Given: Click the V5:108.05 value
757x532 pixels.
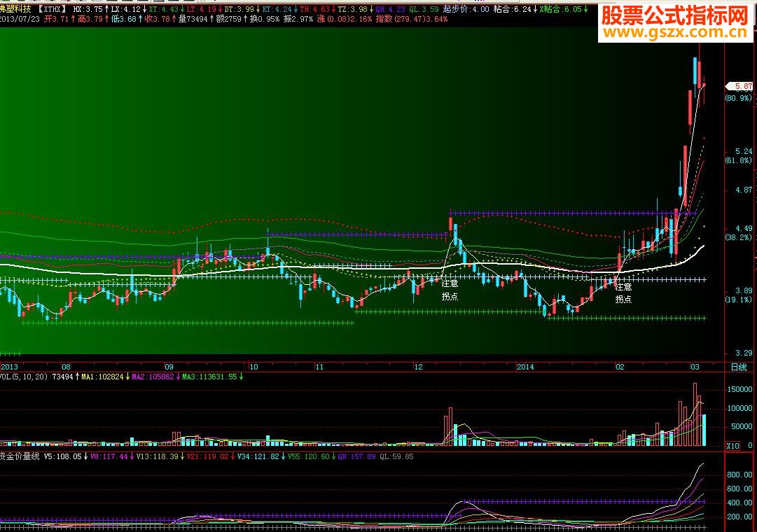Looking at the screenshot, I should (x=62, y=456).
